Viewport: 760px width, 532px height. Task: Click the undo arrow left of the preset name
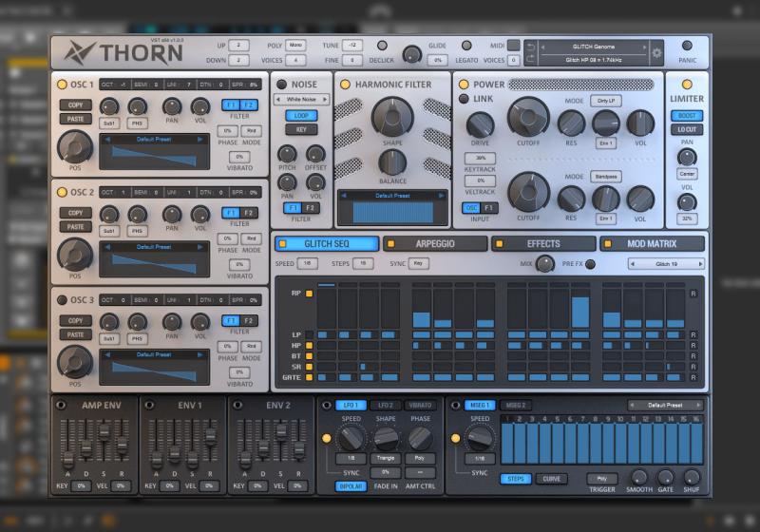[x=531, y=47]
